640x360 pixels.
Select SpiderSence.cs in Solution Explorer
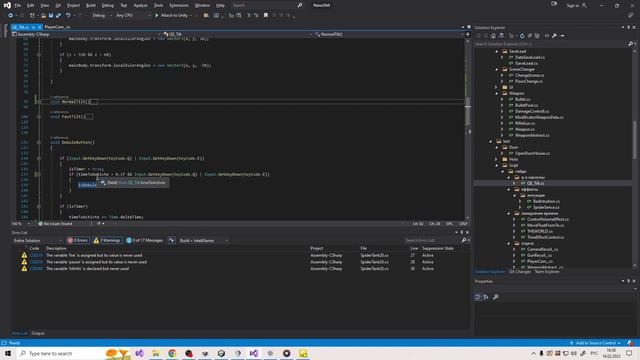pos(546,207)
